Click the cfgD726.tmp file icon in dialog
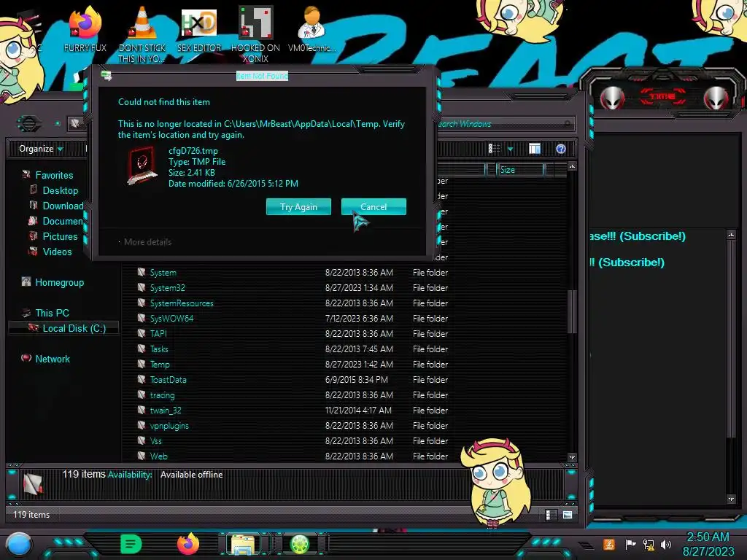This screenshot has width=747, height=560. [142, 166]
